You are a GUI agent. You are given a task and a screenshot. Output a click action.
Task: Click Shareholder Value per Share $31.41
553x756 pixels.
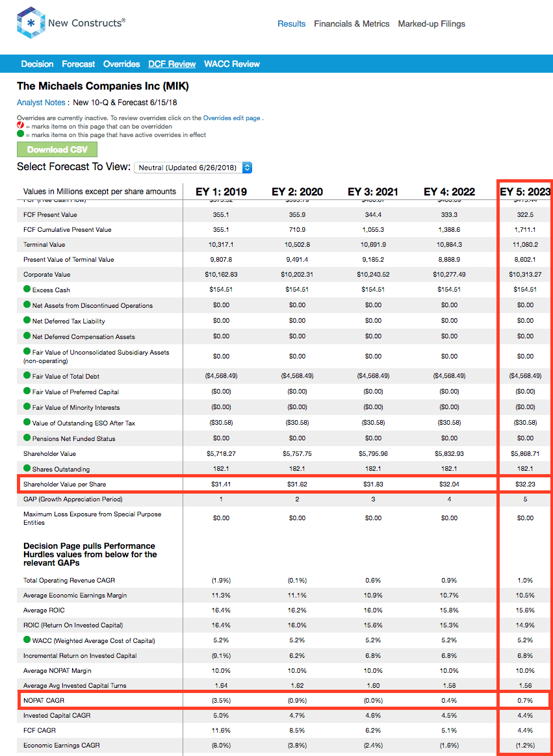coord(221,484)
